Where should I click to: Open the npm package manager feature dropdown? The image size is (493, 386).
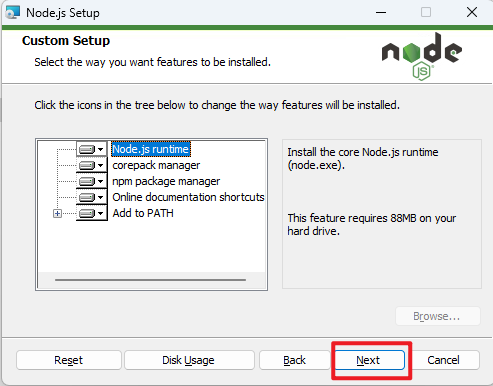tap(92, 181)
